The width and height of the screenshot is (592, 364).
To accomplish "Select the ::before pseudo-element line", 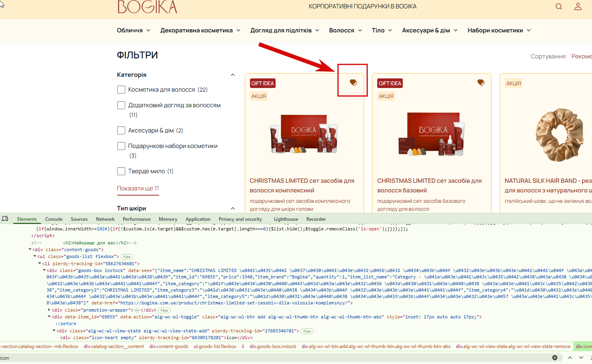I will coord(66,324).
